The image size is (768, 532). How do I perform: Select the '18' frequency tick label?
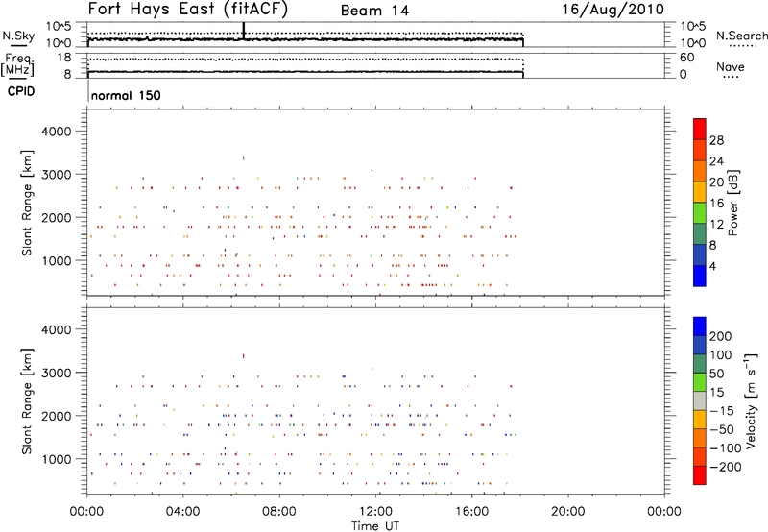64,58
